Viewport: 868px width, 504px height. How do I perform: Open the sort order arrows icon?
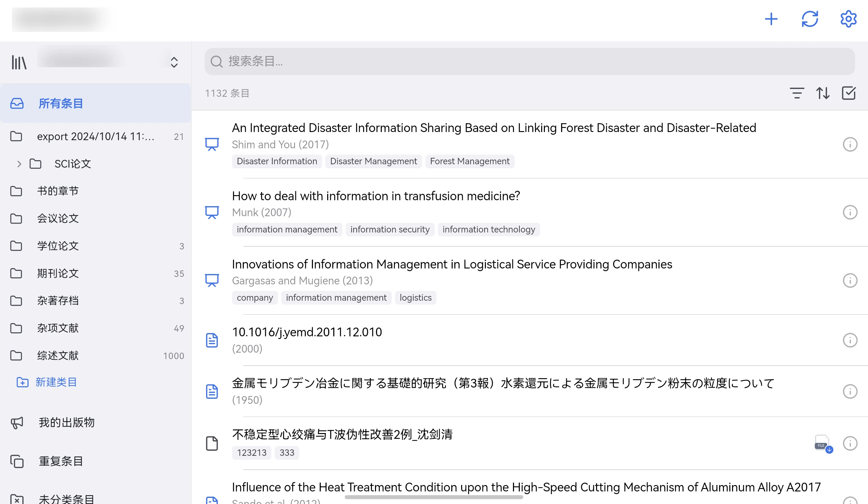[823, 93]
